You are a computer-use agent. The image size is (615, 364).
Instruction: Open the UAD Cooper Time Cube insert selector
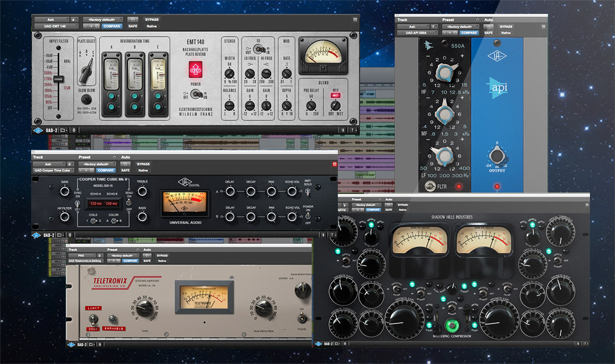click(53, 170)
